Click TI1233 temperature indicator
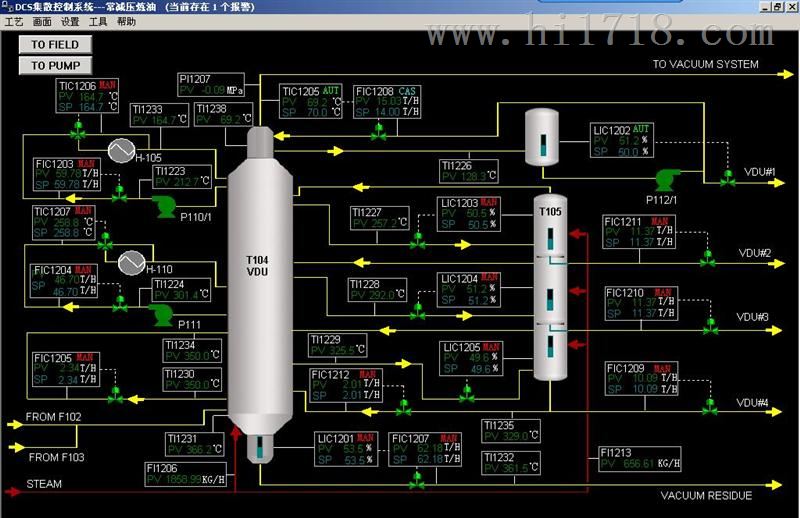The height and width of the screenshot is (518, 800). 160,115
